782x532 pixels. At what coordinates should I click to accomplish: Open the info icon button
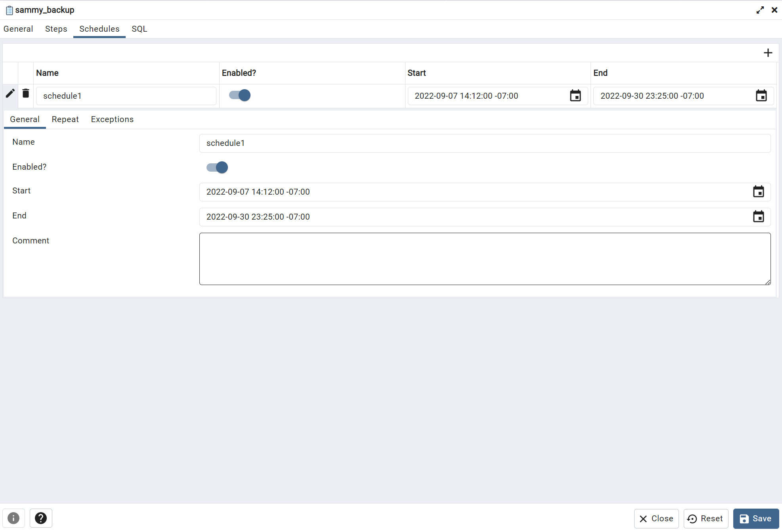(13, 518)
